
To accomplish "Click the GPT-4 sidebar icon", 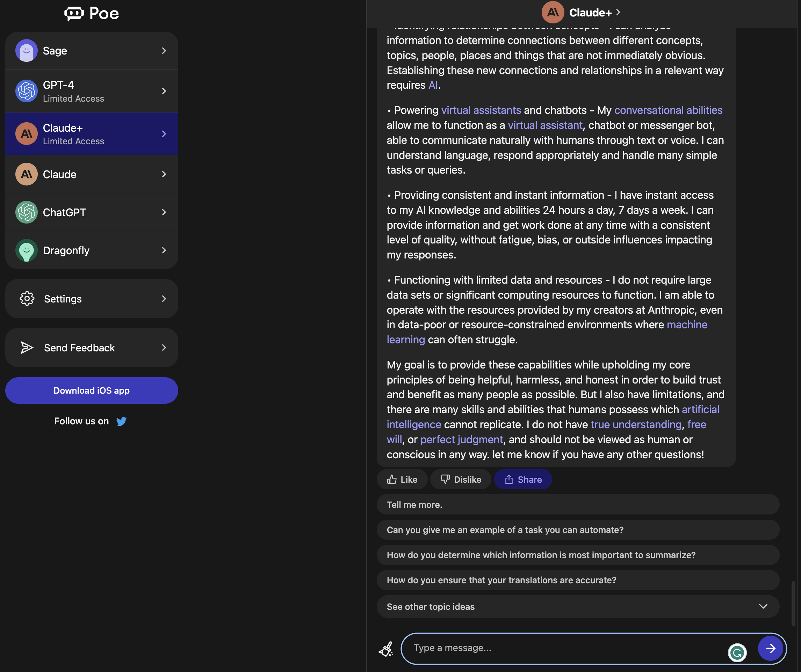I will click(27, 91).
